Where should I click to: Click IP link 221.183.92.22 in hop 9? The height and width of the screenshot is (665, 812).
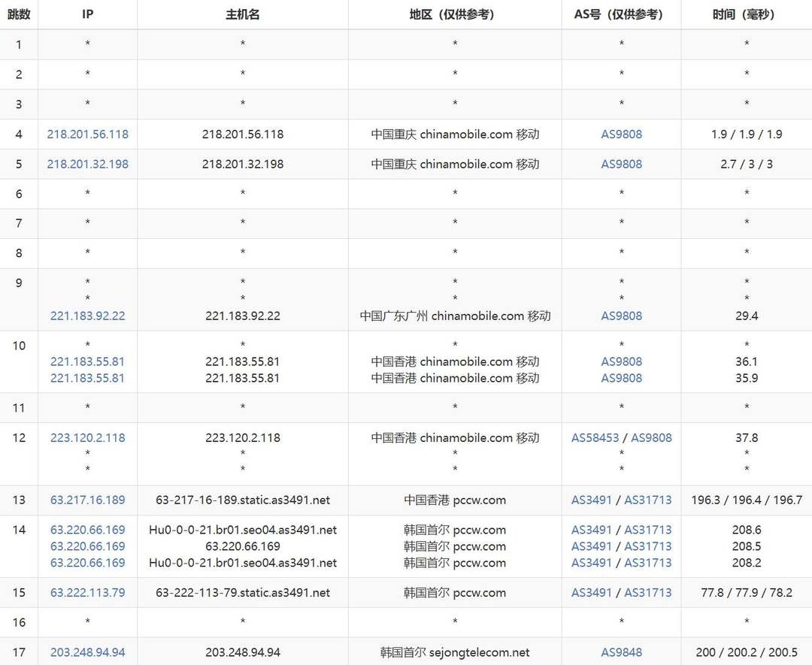tap(87, 316)
